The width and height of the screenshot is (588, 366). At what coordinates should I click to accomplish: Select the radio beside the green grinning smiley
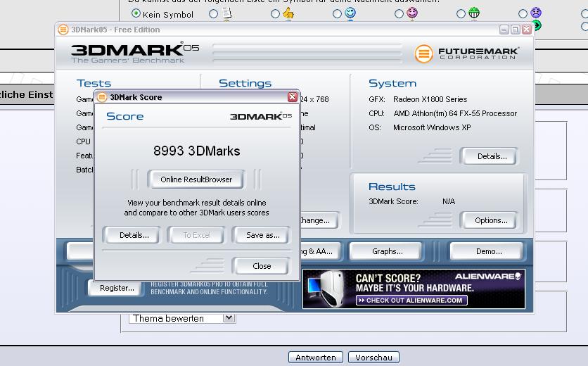tap(461, 14)
